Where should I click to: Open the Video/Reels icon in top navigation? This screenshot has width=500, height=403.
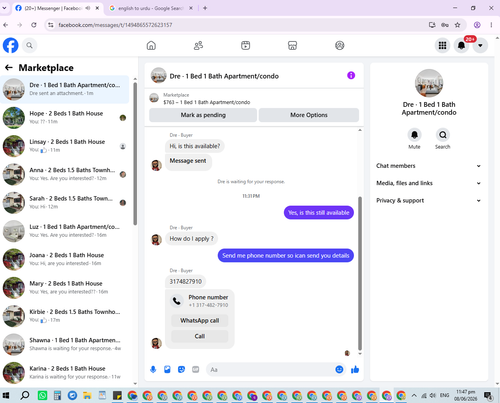tap(246, 45)
